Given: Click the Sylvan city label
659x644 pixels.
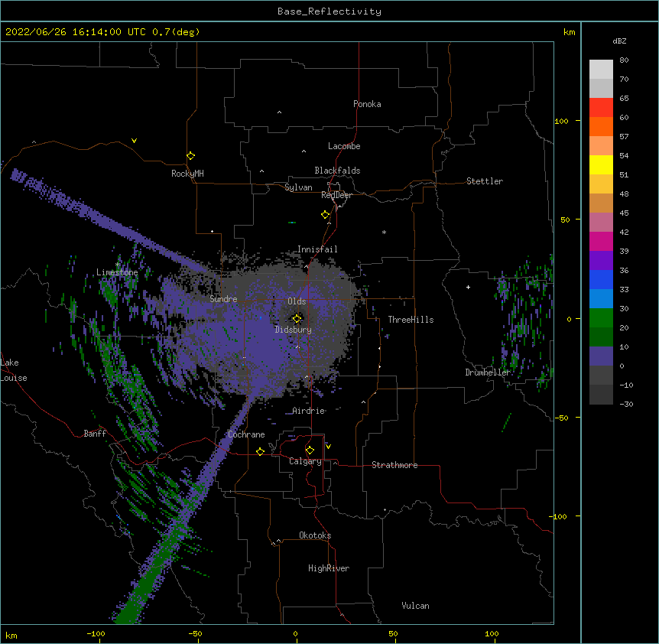Looking at the screenshot, I should (298, 187).
